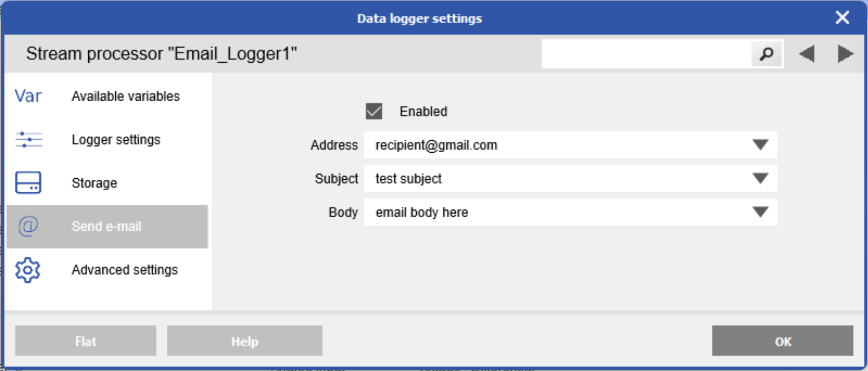Expand the Body dropdown arrow
The height and width of the screenshot is (371, 868).
point(760,212)
